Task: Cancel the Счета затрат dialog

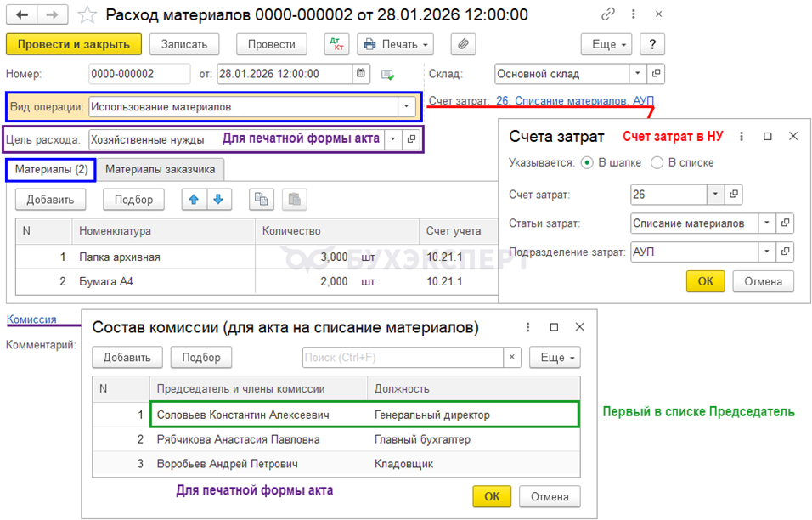Action: (763, 281)
